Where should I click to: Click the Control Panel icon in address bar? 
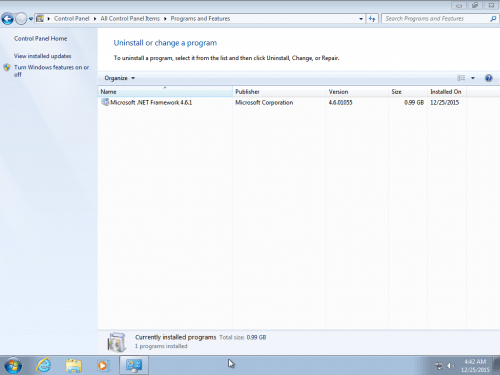coord(40,19)
